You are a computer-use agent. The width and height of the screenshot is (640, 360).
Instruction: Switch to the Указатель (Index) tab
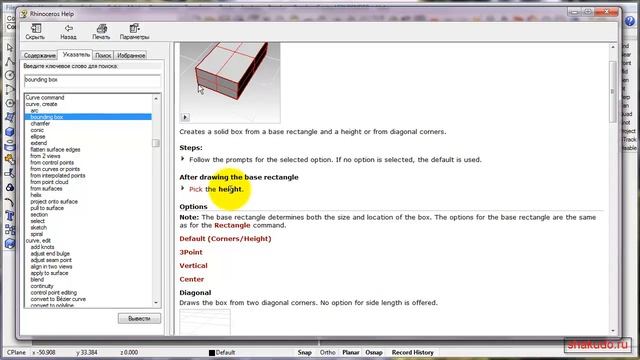76,55
